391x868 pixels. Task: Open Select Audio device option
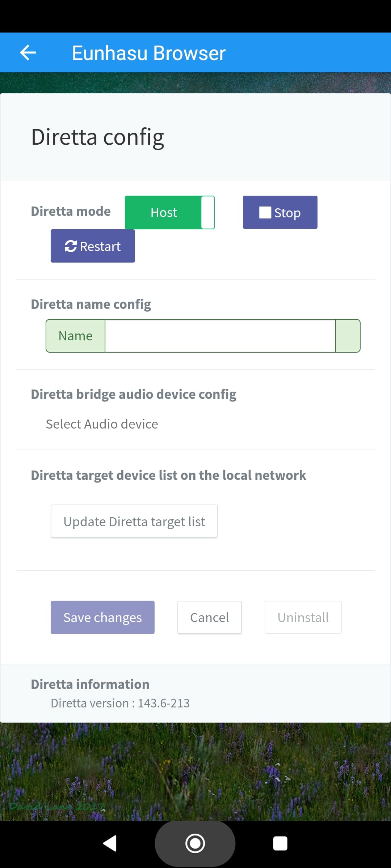(x=102, y=424)
